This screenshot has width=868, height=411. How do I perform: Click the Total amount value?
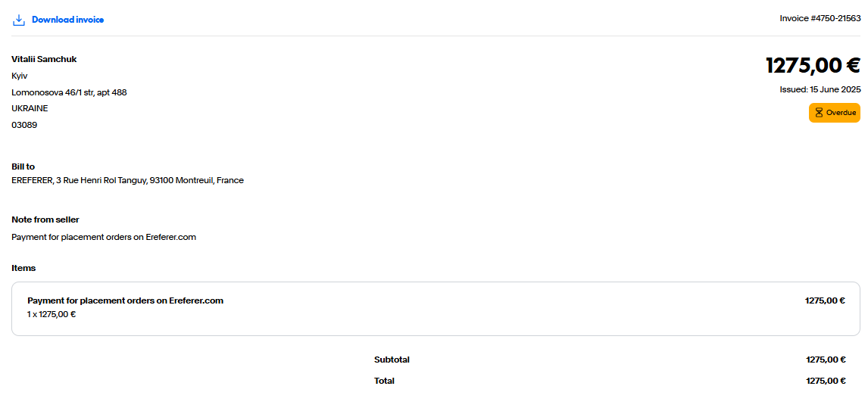826,381
